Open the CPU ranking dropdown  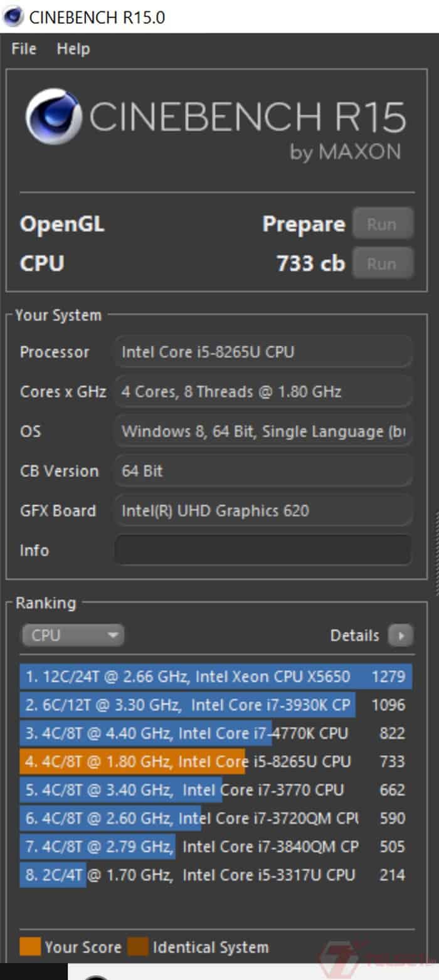click(73, 636)
